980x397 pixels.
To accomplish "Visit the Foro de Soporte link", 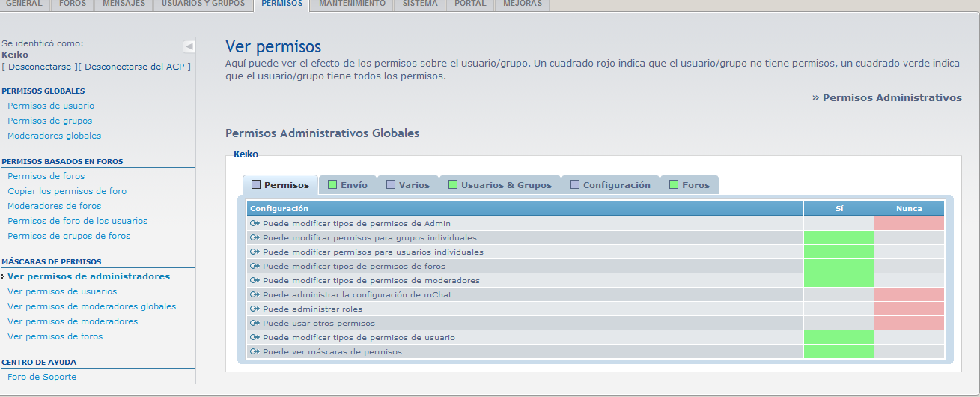I will [x=42, y=377].
